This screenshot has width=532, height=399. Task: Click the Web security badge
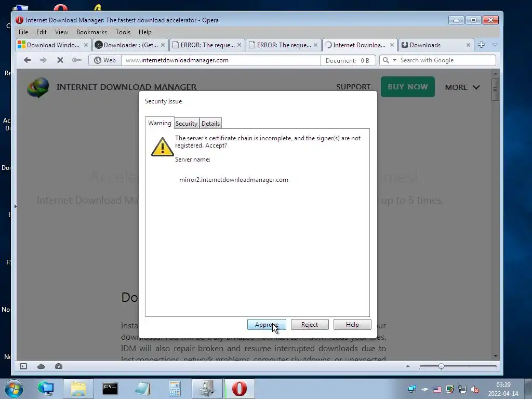pos(105,60)
